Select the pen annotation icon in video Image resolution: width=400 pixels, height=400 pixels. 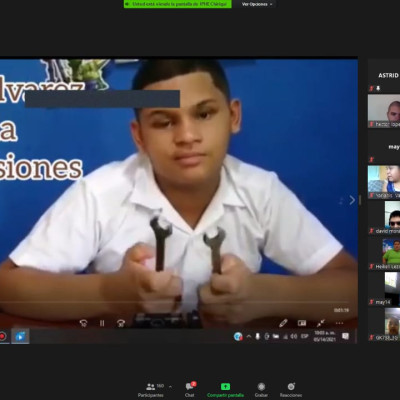pyautogui.click(x=283, y=323)
